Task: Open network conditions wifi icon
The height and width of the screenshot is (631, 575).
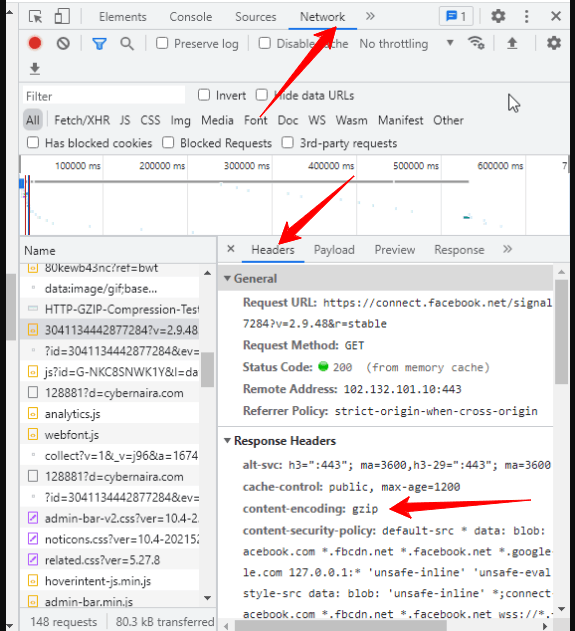Action: (x=476, y=43)
